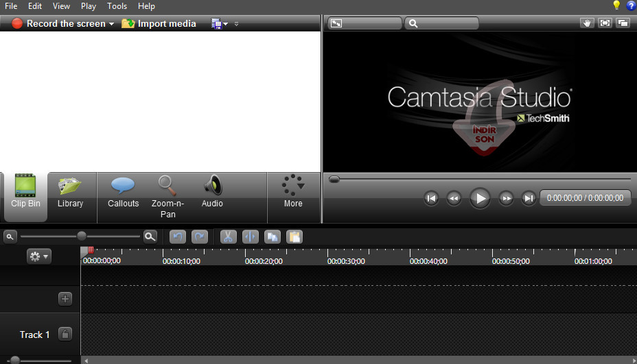The height and width of the screenshot is (364, 637).
Task: Click the rewind step backward button
Action: [x=454, y=198]
